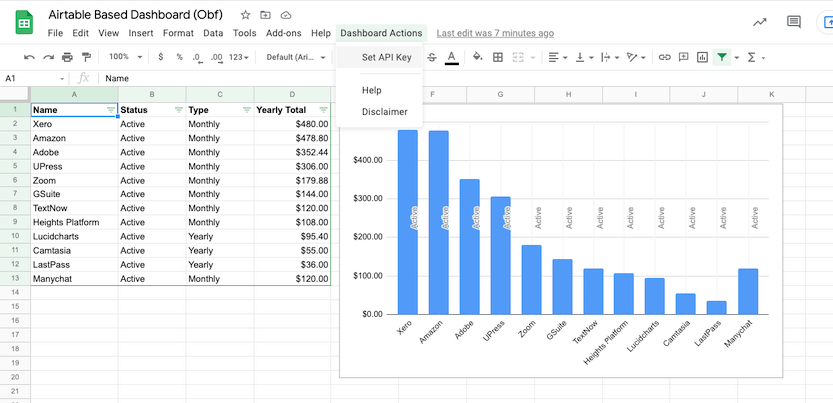
Task: Toggle the green Filter icon
Action: (721, 57)
